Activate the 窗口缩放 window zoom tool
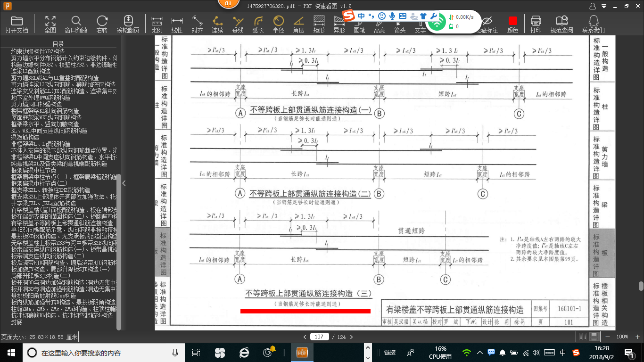Screen dimensions: 644x362 (76, 25)
